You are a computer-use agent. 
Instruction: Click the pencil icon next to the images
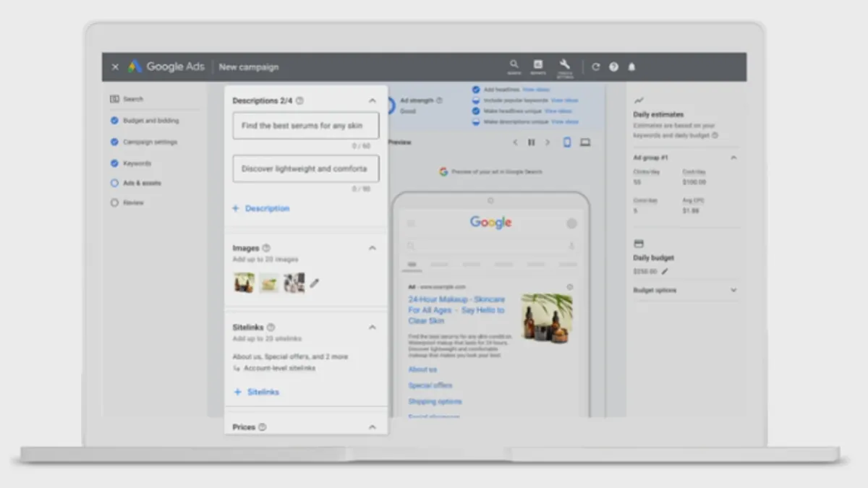pos(315,283)
